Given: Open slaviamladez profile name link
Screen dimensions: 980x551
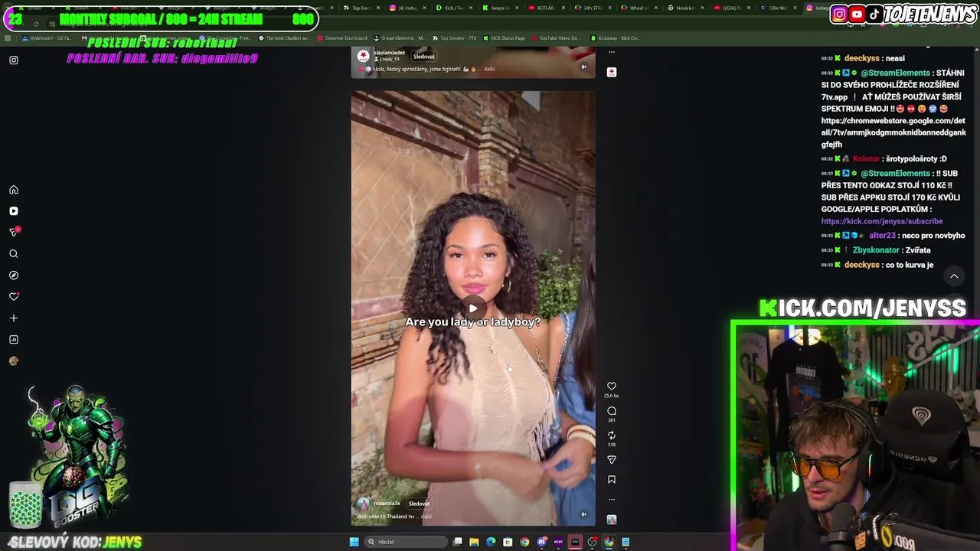Looking at the screenshot, I should pos(390,53).
